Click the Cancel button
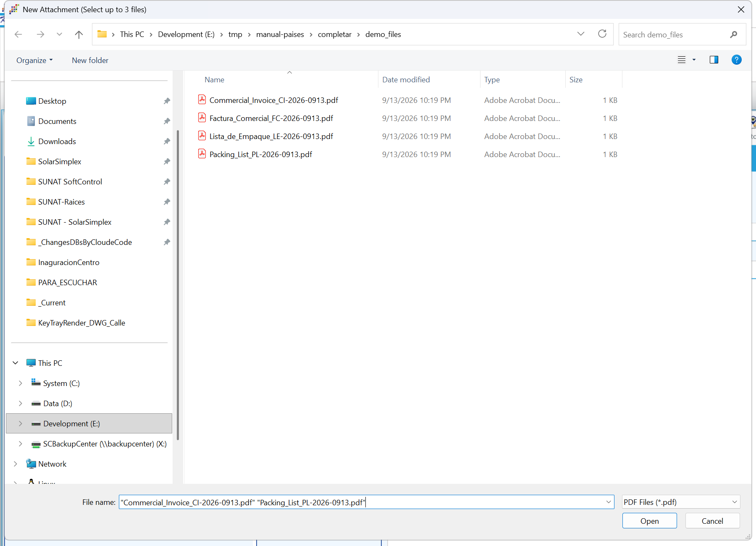The width and height of the screenshot is (756, 546). click(712, 521)
